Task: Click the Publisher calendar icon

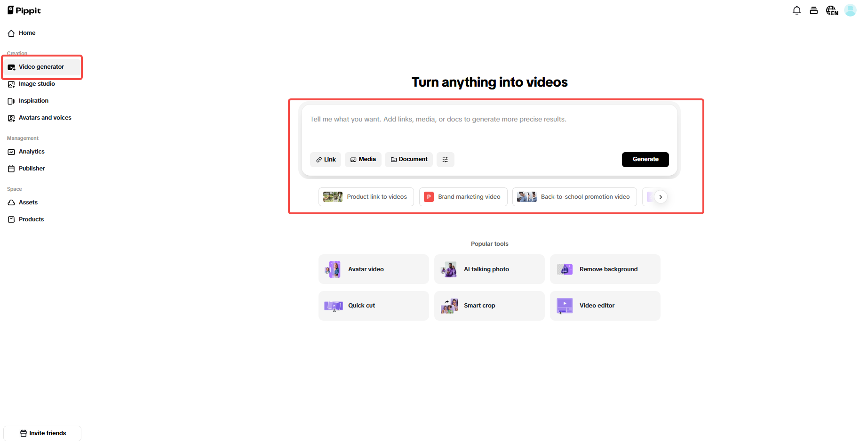Action: pos(11,169)
